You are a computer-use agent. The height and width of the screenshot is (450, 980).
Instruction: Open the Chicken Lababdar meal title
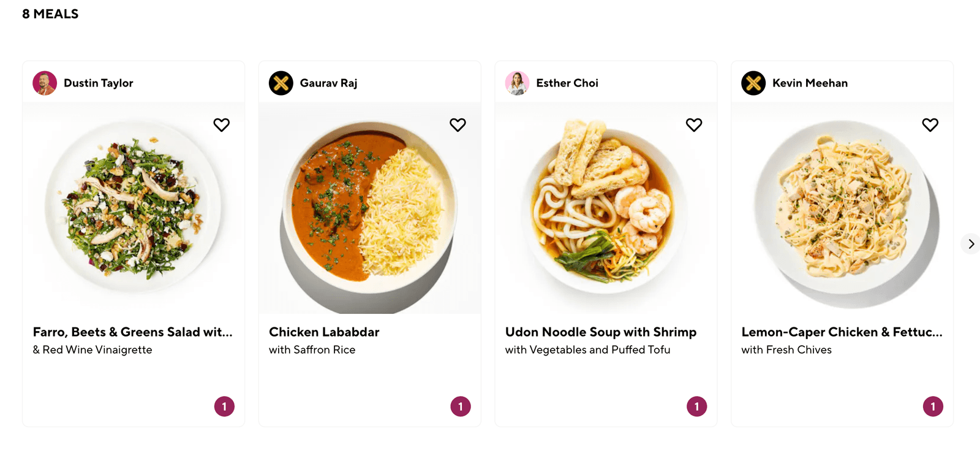click(324, 332)
